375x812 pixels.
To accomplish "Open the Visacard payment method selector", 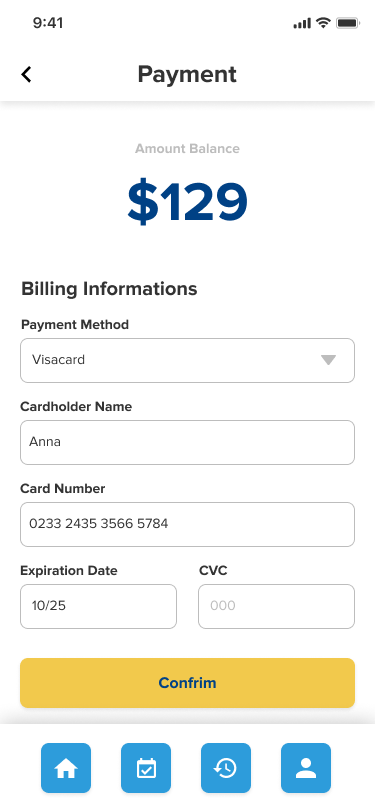I will coord(188,360).
